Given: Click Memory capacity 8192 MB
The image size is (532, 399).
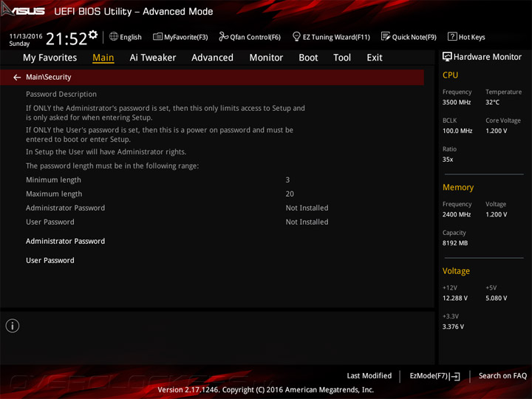Looking at the screenshot, I should tap(455, 243).
